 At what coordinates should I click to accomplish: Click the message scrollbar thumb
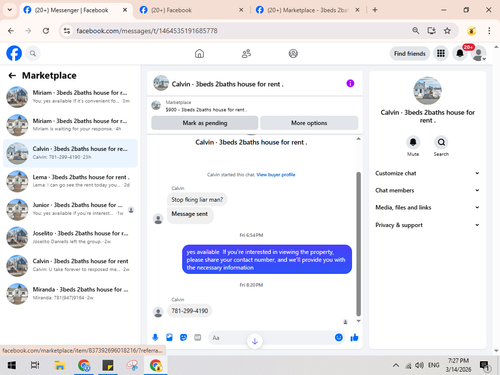[x=358, y=244]
